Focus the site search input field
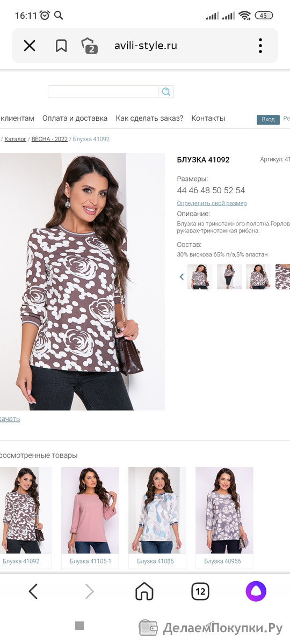The width and height of the screenshot is (290, 644). (x=103, y=91)
